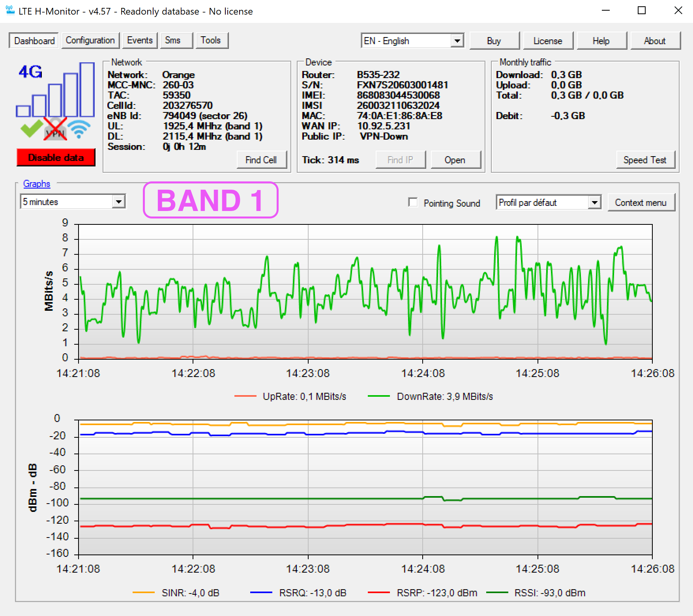Enable the Pointing Sound checkbox
Viewport: 693px width, 616px height.
point(413,202)
